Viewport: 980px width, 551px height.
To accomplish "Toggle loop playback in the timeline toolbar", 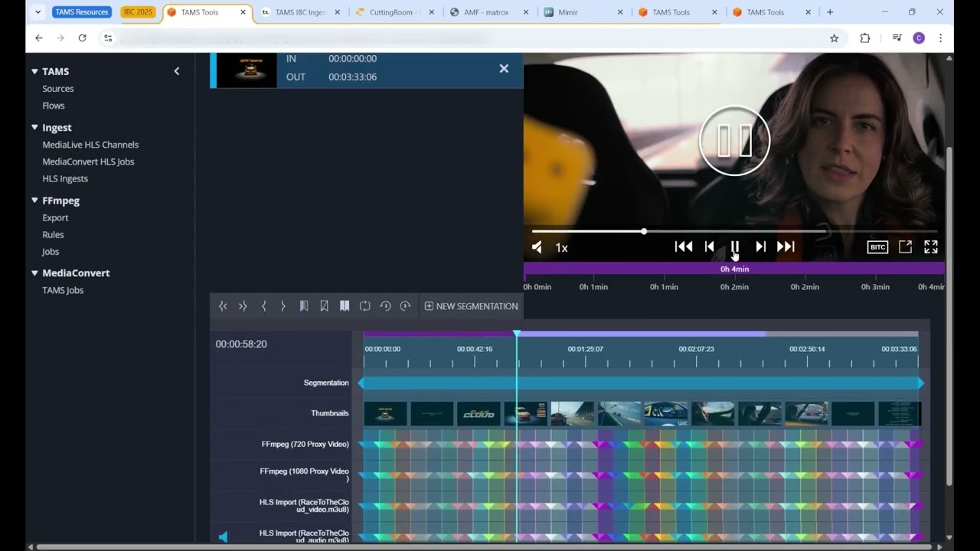I will (x=365, y=306).
